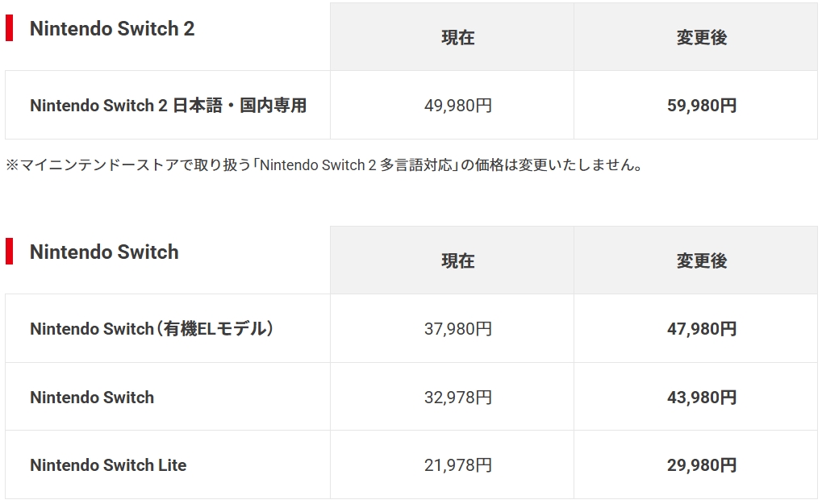This screenshot has height=504, width=822.
Task: Click Nintendo Switch(有機ELモデル) row label
Action: tap(152, 328)
